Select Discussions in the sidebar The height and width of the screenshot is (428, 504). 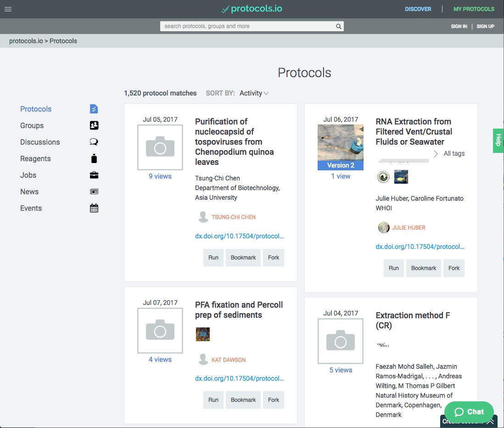pos(40,142)
